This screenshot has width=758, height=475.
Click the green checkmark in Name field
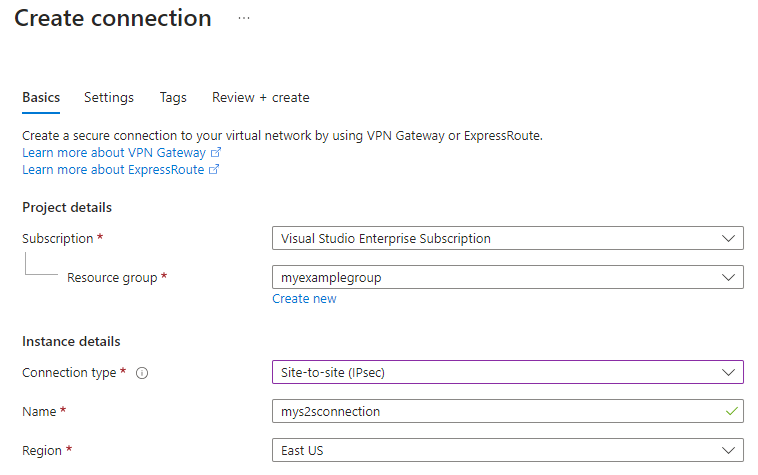click(732, 411)
